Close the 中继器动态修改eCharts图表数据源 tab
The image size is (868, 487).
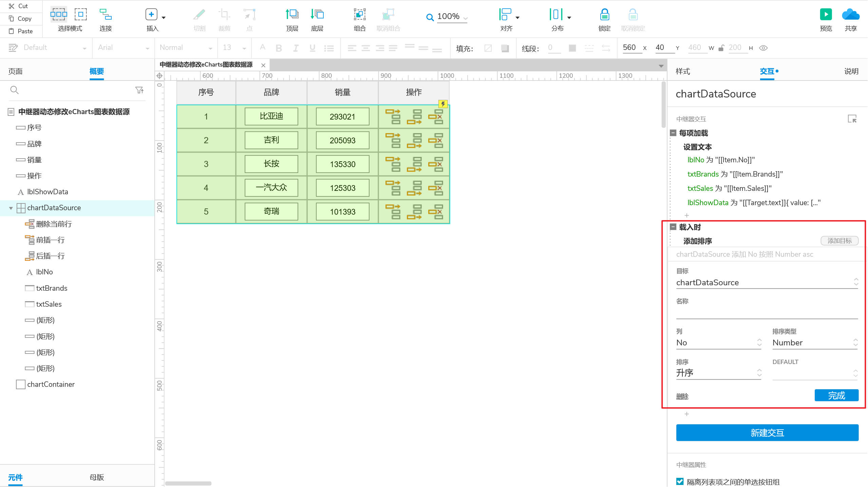coord(263,65)
